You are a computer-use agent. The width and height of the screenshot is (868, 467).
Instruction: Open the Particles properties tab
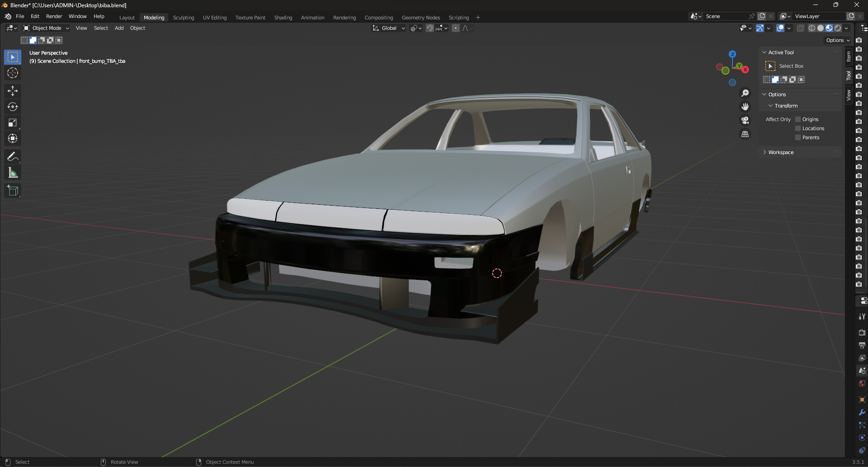pyautogui.click(x=862, y=425)
